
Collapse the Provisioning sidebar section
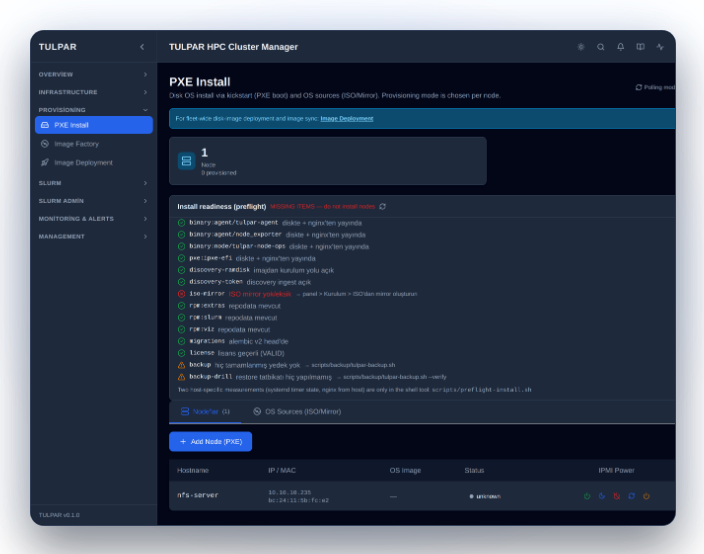pyautogui.click(x=93, y=110)
